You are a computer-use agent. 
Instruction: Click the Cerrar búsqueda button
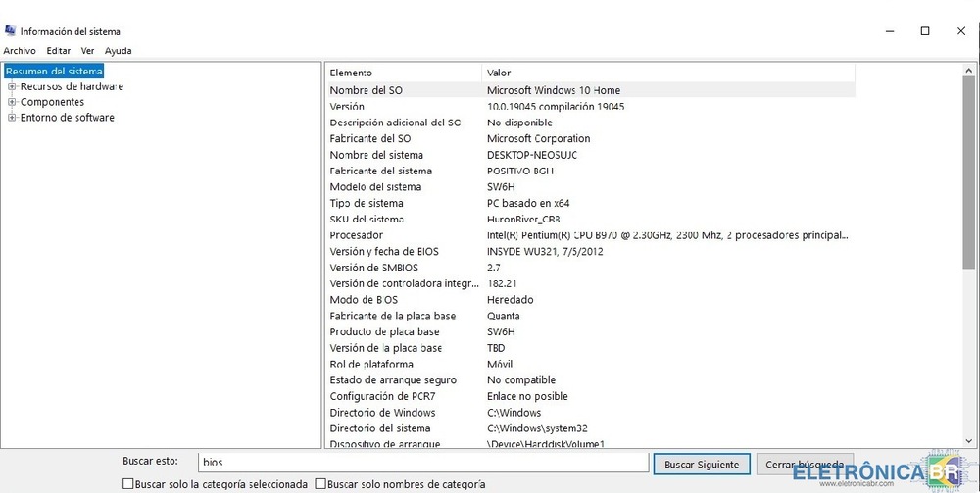pos(804,463)
